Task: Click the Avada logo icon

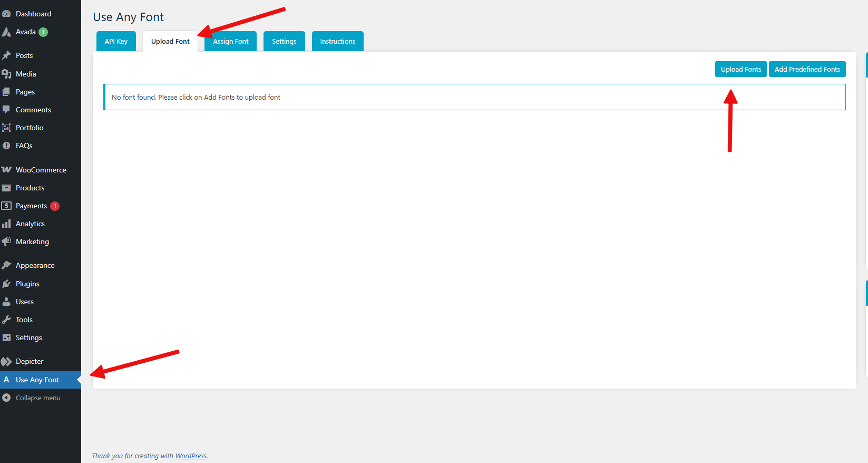Action: tap(6, 32)
